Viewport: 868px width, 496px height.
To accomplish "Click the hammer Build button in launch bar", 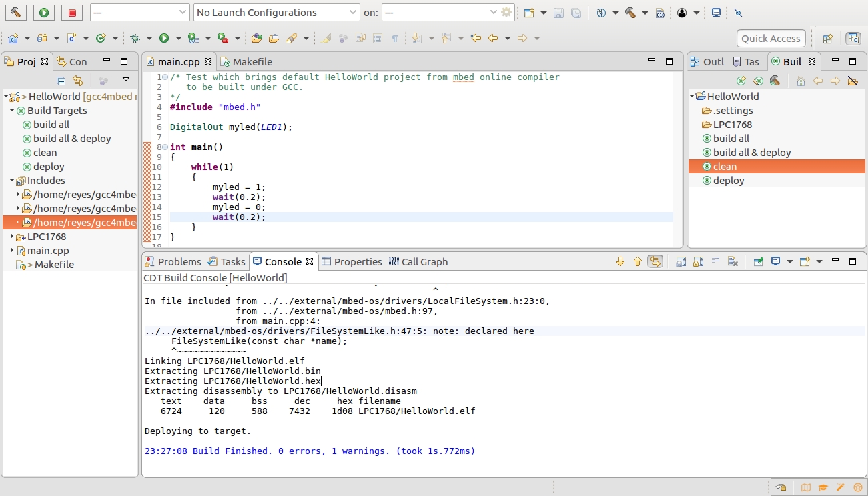I will [16, 13].
